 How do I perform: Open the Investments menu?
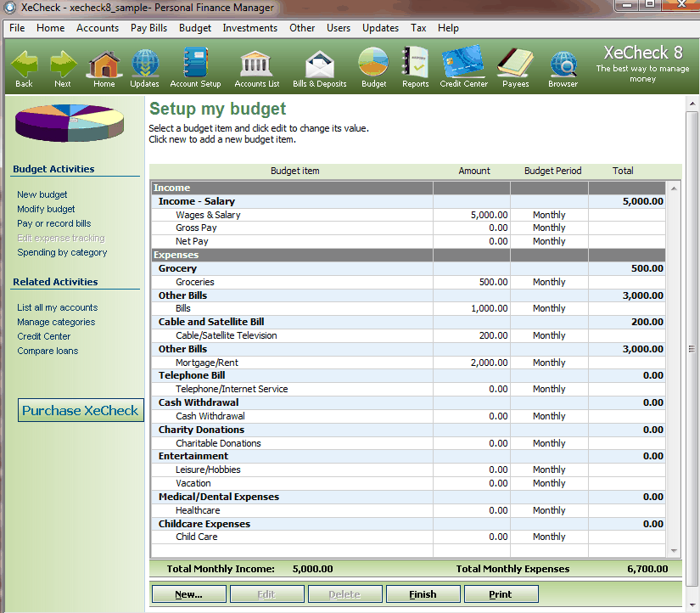pyautogui.click(x=250, y=28)
